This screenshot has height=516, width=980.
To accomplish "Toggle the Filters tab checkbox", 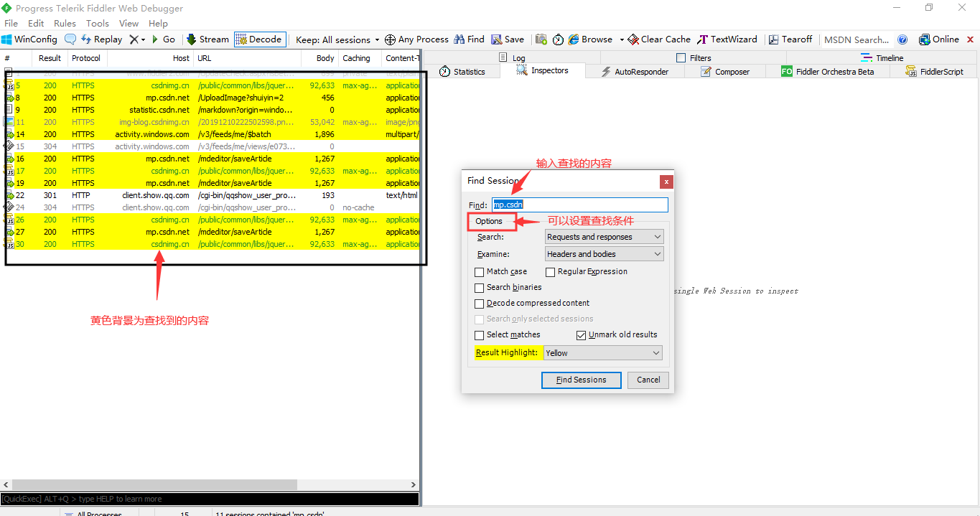I will (681, 58).
